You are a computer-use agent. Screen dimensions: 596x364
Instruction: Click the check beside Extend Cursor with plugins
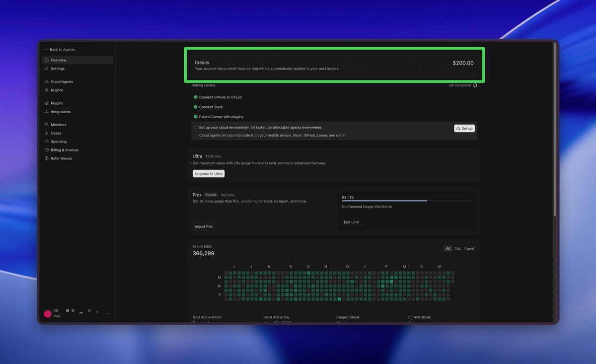[x=196, y=117]
